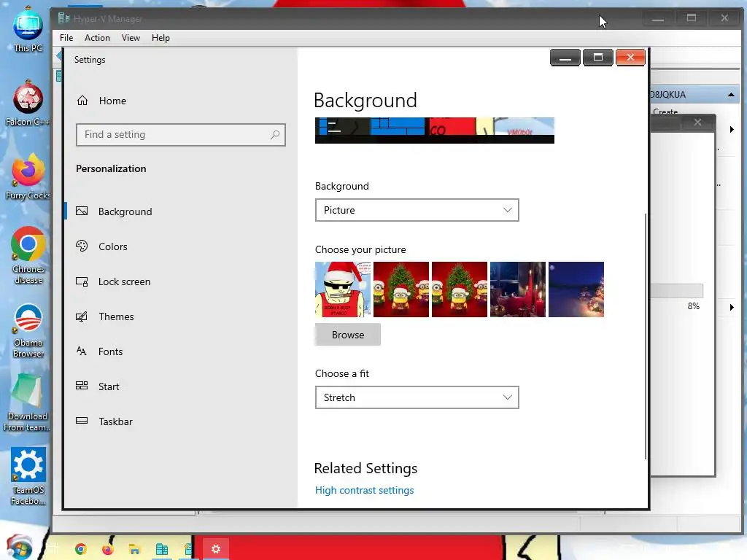Open File menu in Hyper-V Manager

66,38
